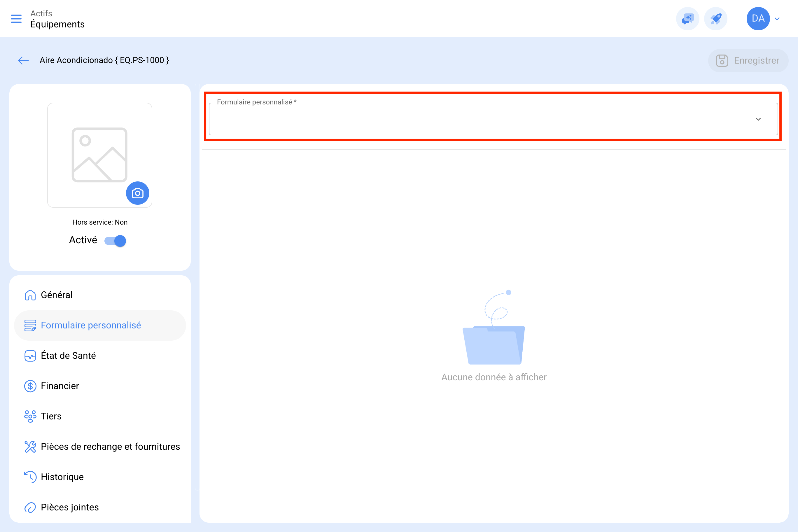Open the Historique section
This screenshot has height=532, width=798.
point(100,477)
